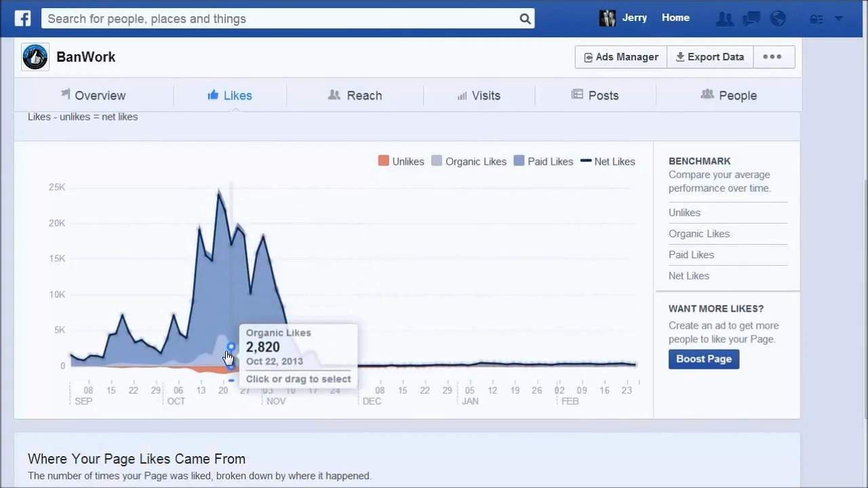Image resolution: width=868 pixels, height=488 pixels.
Task: Click the Export Data button
Action: pos(710,57)
